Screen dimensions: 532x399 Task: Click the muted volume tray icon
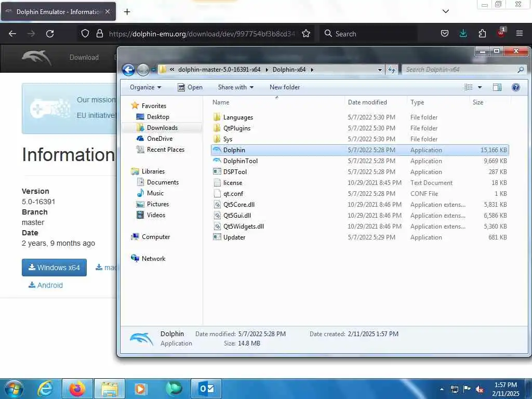click(x=480, y=389)
